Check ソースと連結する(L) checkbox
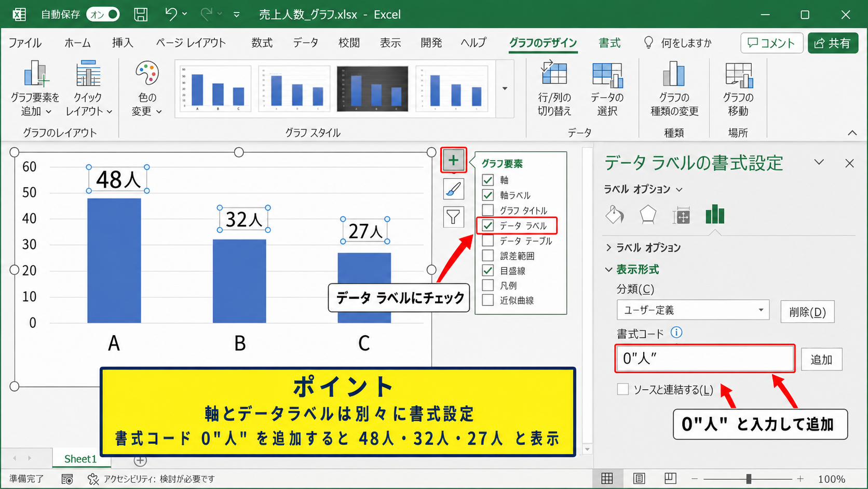The width and height of the screenshot is (868, 489). coord(623,389)
